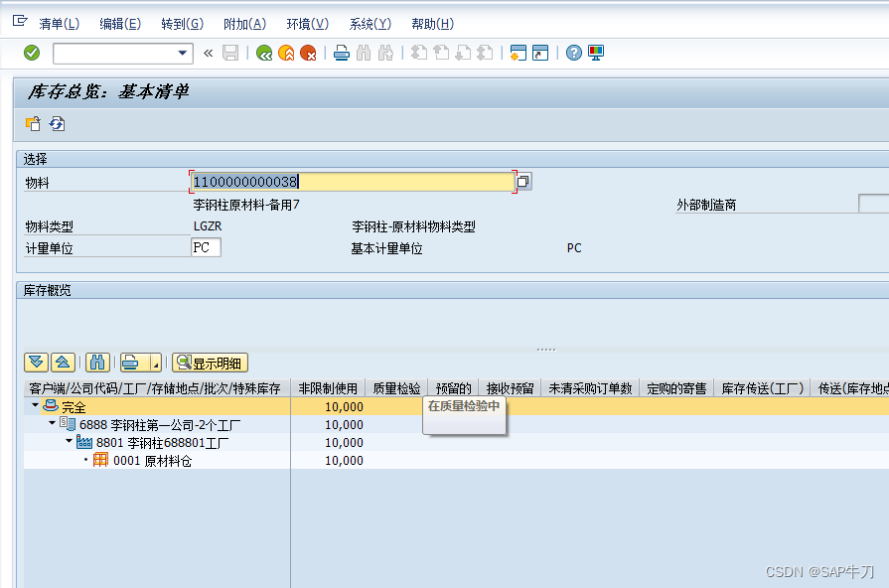Screen dimensions: 889x588
Task: Collapse the 完全 tree node
Action: tap(35, 405)
